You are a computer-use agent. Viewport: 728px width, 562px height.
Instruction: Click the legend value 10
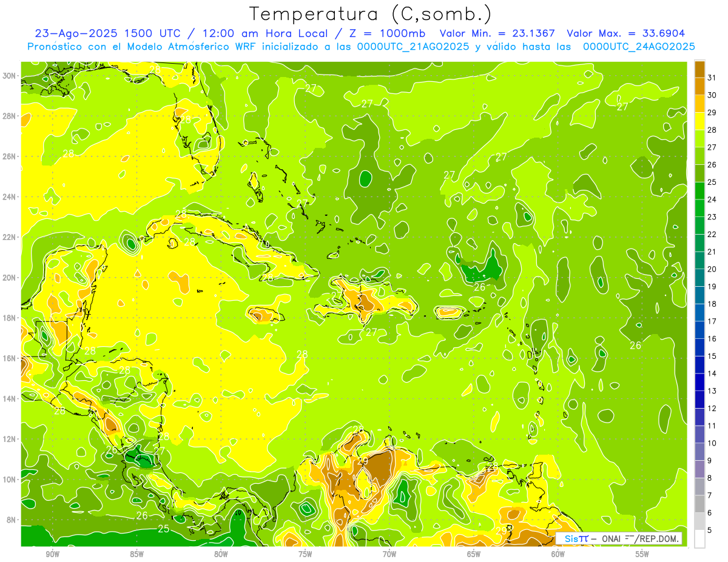pos(713,443)
